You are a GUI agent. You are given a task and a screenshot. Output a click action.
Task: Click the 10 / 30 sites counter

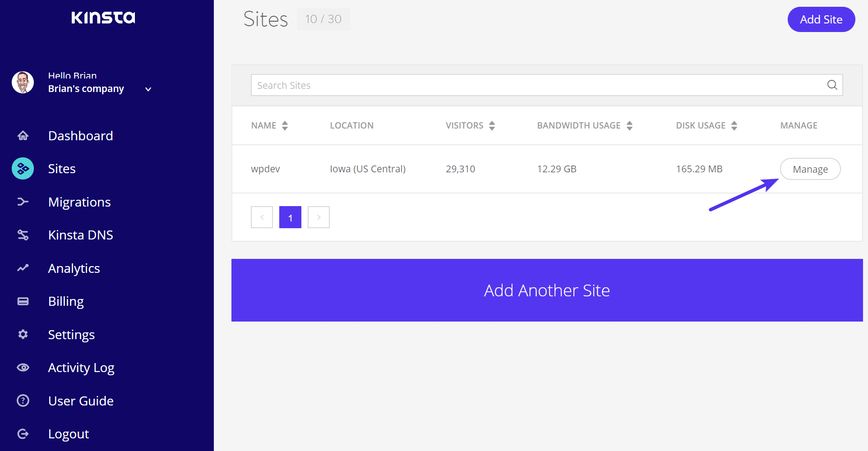(x=323, y=19)
